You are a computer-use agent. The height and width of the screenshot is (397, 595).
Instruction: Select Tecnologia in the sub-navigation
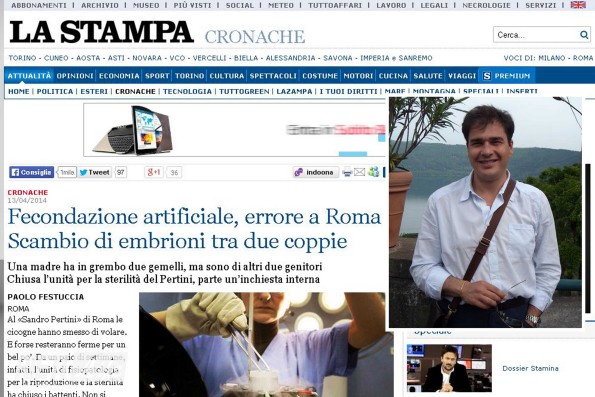click(x=187, y=91)
